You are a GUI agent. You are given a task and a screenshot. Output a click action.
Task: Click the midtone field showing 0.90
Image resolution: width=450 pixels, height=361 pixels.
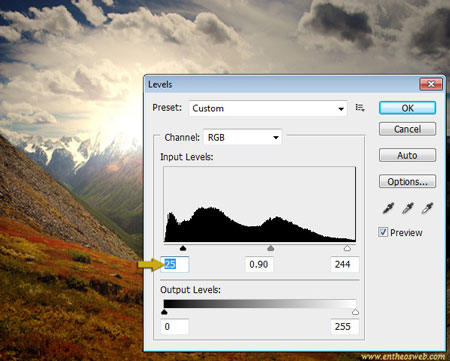coord(259,264)
